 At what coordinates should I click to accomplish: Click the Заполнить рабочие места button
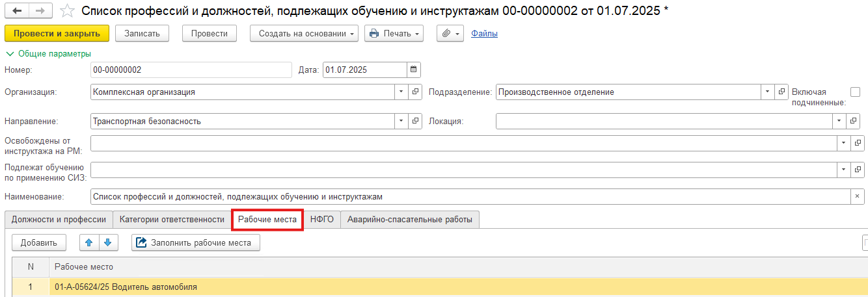click(196, 242)
